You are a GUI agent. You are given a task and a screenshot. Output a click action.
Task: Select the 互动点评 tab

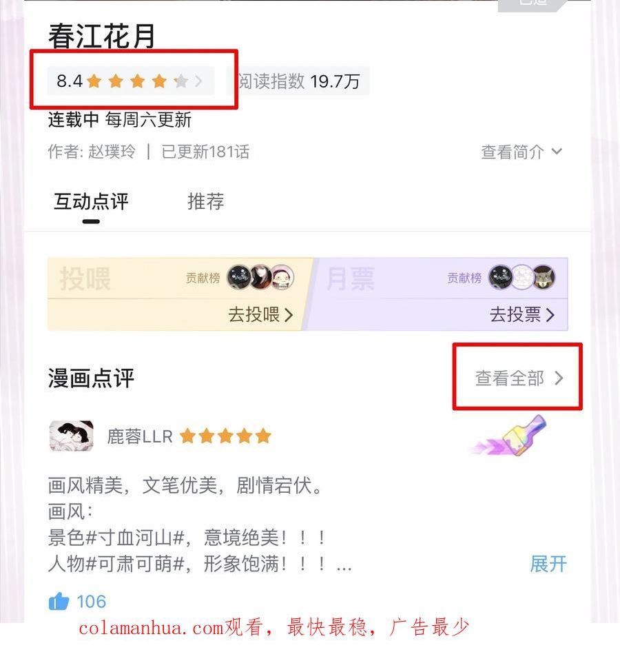(x=91, y=201)
